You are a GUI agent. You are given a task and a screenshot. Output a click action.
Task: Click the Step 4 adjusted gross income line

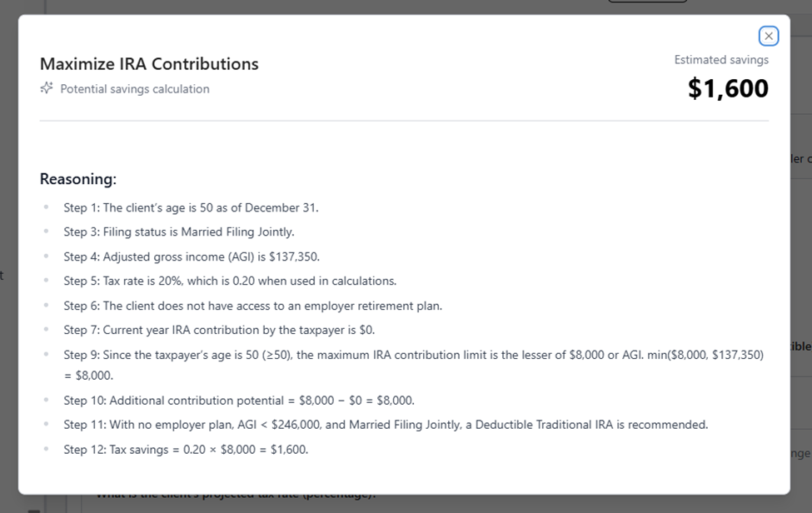192,256
